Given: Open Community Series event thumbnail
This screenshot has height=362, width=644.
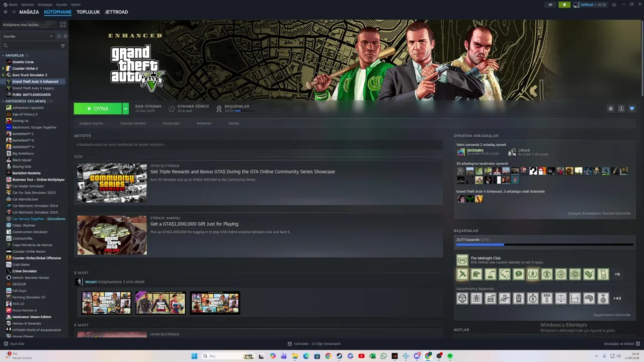Looking at the screenshot, I should pyautogui.click(x=112, y=183).
